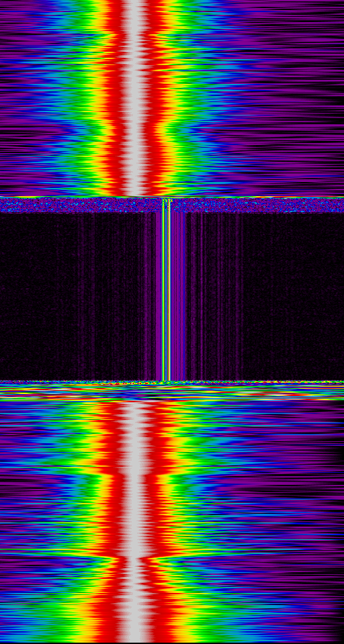Click the noisy speckled strip above dark band
This screenshot has height=644, width=344.
[x=172, y=205]
